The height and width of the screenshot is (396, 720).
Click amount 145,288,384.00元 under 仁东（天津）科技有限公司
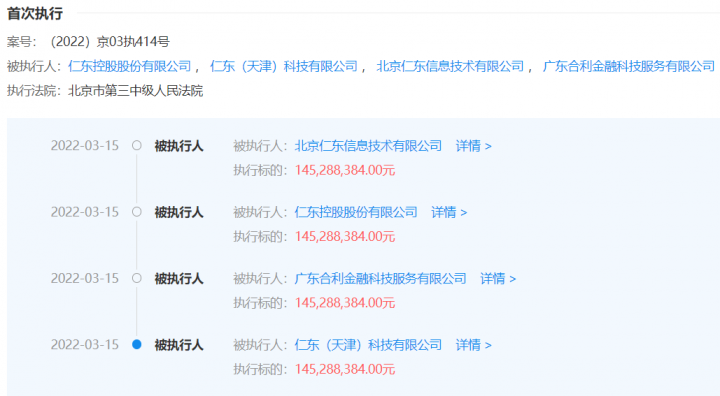345,369
